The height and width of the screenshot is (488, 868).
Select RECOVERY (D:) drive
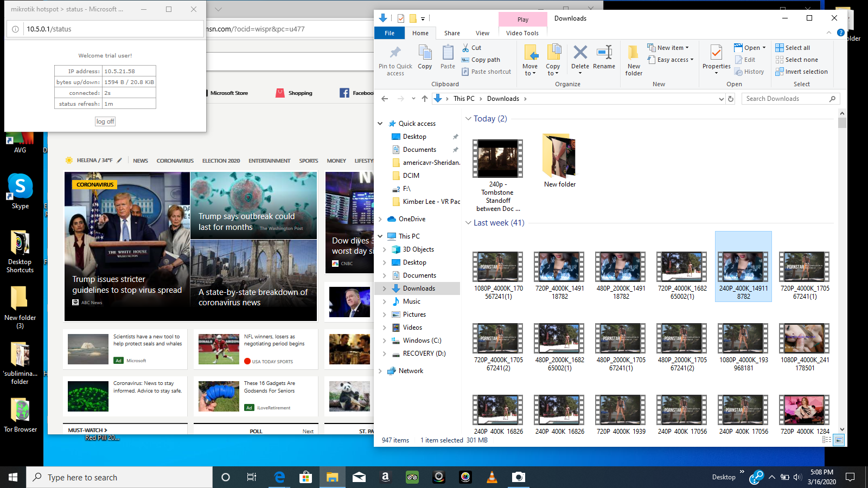(424, 354)
